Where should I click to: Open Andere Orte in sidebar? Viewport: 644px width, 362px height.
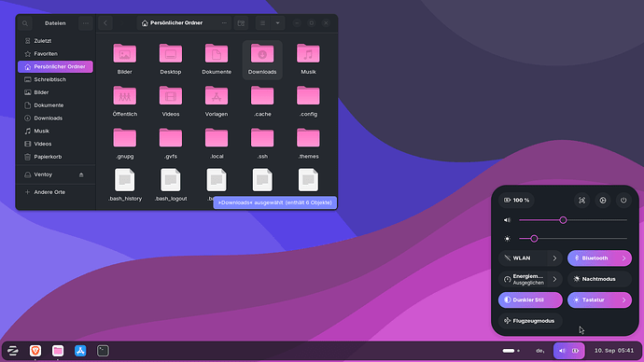55,192
